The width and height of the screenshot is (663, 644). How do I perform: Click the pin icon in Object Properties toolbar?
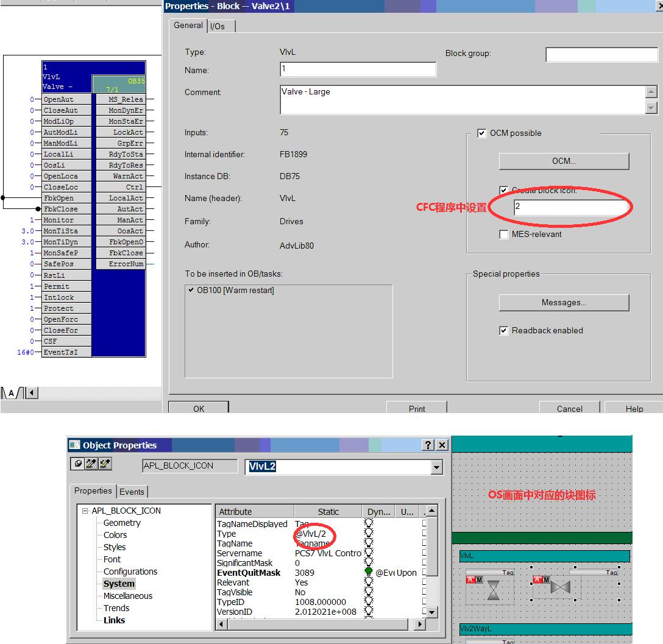[78, 464]
